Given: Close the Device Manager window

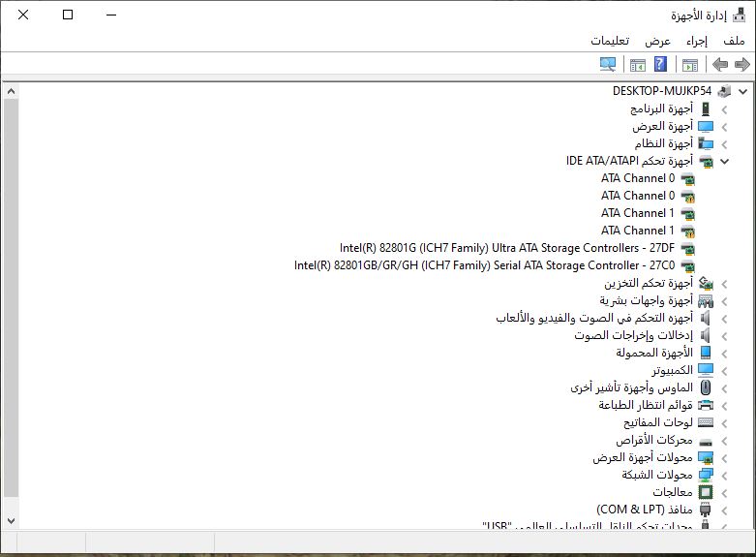Looking at the screenshot, I should pyautogui.click(x=23, y=15).
